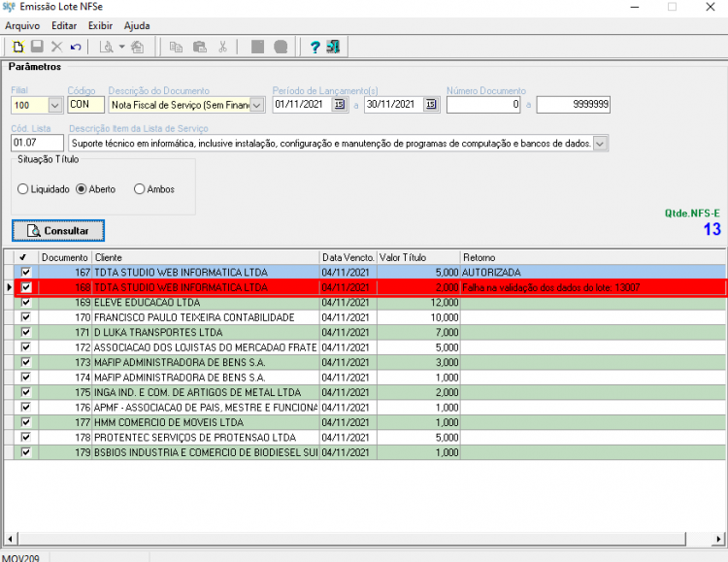Click the horizontal scrollbar right arrow
The image size is (728, 562).
[718, 539]
